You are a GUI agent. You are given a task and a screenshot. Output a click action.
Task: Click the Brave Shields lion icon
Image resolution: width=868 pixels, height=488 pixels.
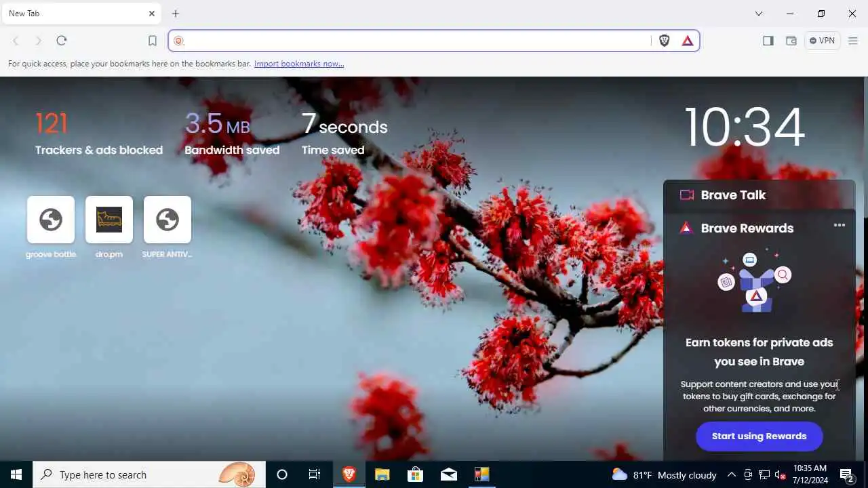[665, 41]
